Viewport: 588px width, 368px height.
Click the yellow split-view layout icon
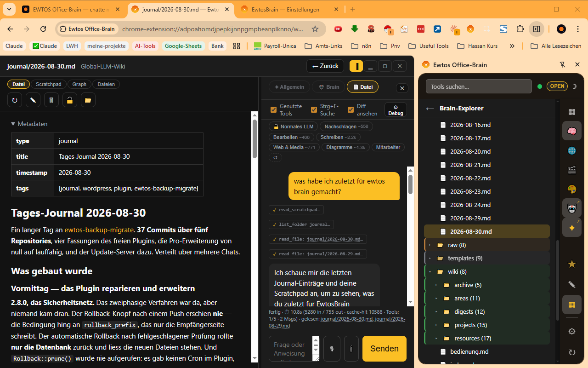pyautogui.click(x=356, y=66)
